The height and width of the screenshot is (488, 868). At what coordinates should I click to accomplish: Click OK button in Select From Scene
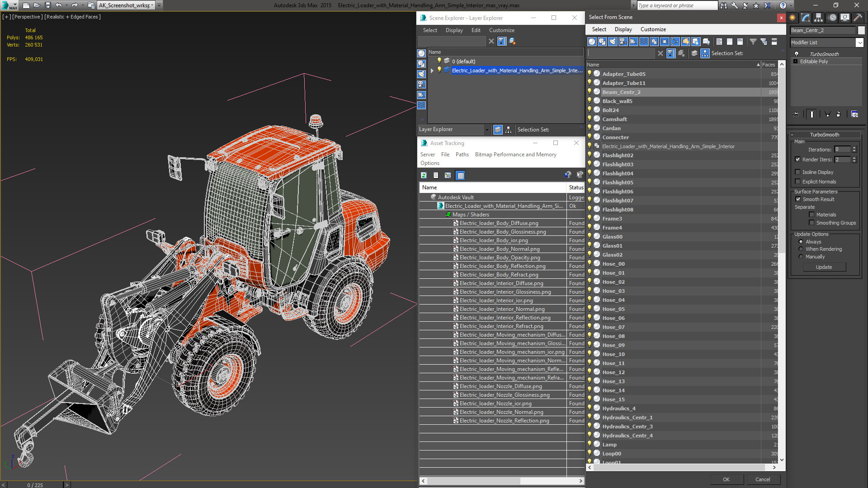pos(726,479)
